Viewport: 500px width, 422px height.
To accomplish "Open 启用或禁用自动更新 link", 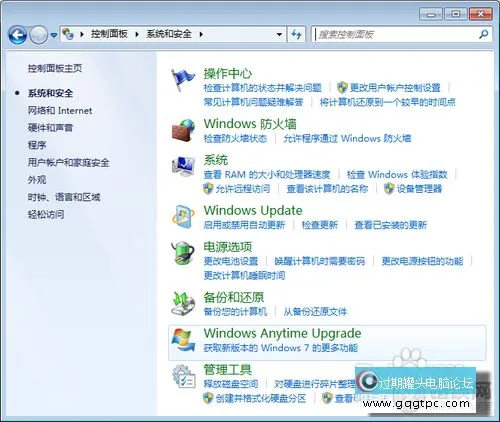I will point(244,225).
